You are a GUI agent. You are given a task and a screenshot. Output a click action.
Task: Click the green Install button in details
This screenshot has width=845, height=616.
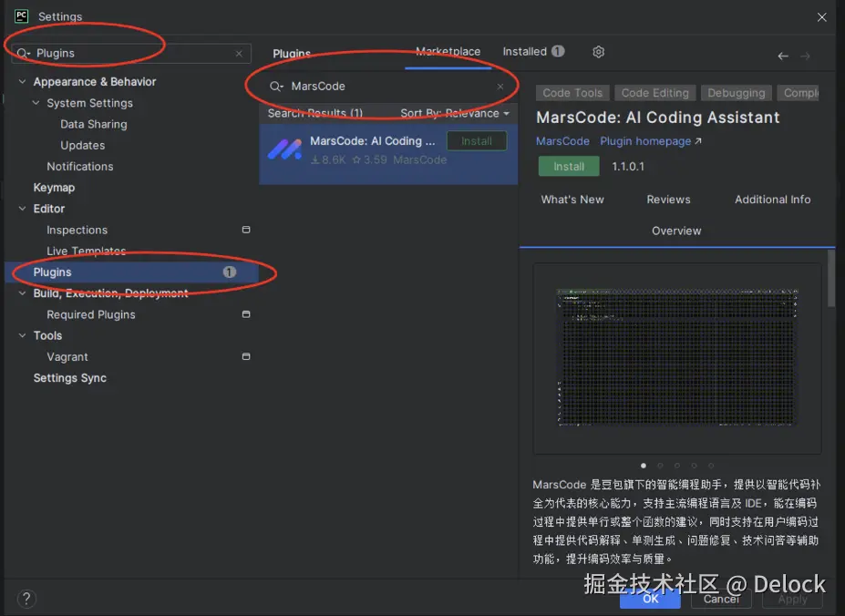569,167
